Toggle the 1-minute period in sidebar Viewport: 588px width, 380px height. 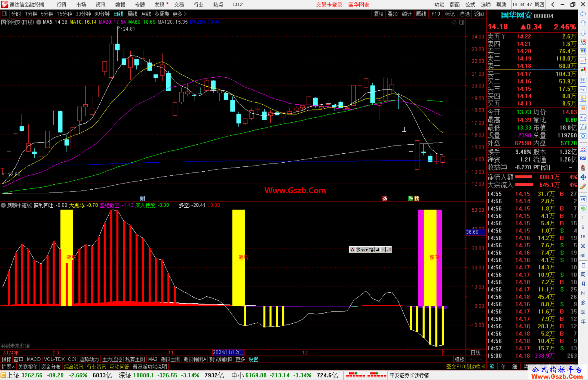583,218
